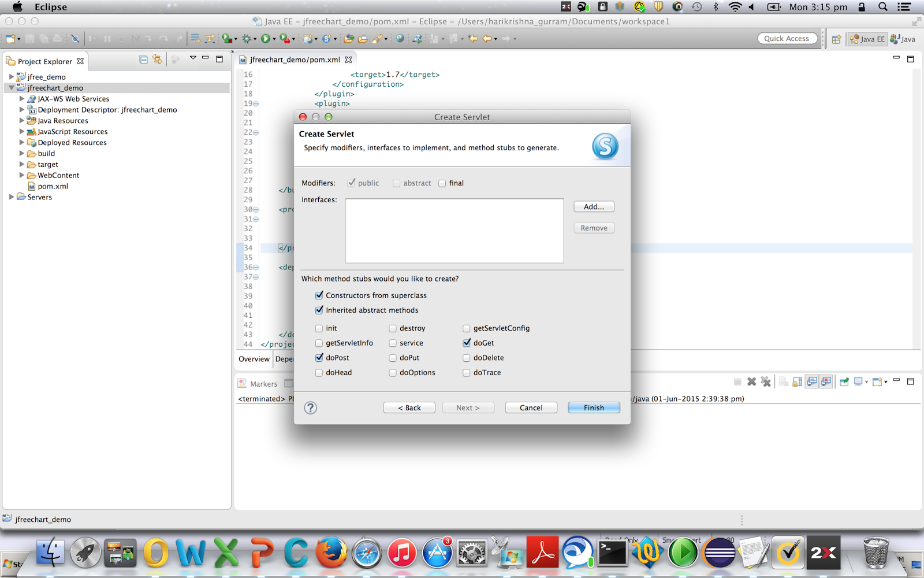This screenshot has width=924, height=578.
Task: Switch to the Overview tab
Action: click(254, 359)
